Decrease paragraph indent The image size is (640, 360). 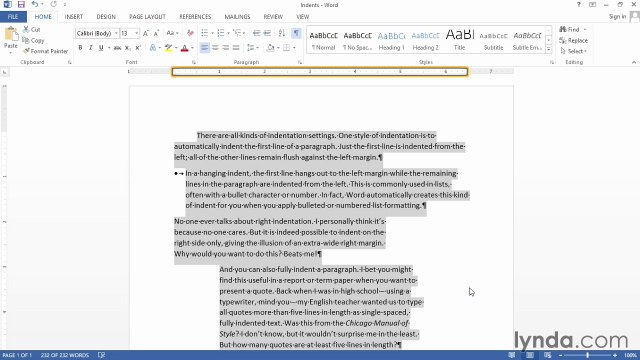click(257, 33)
